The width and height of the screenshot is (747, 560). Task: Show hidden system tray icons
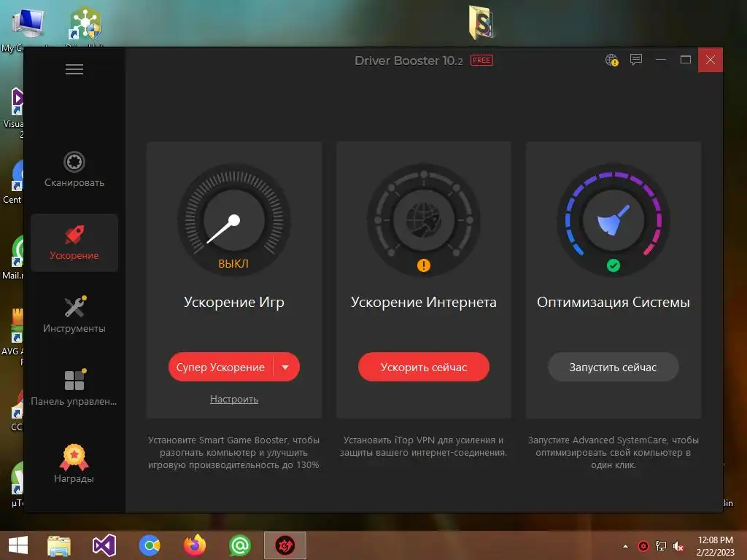point(625,546)
